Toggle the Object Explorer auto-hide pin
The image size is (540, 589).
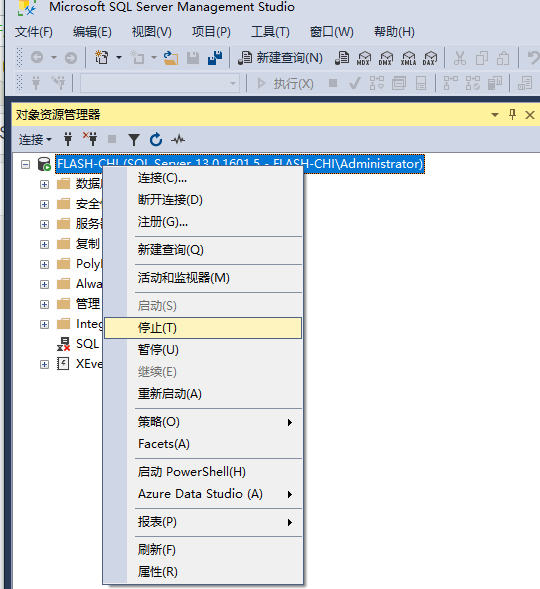(512, 115)
